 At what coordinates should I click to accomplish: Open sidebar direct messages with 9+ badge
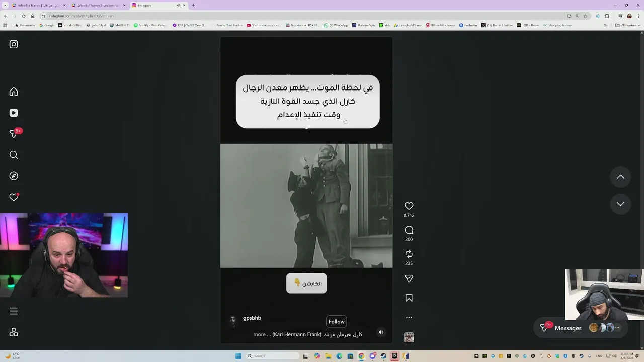15,133
